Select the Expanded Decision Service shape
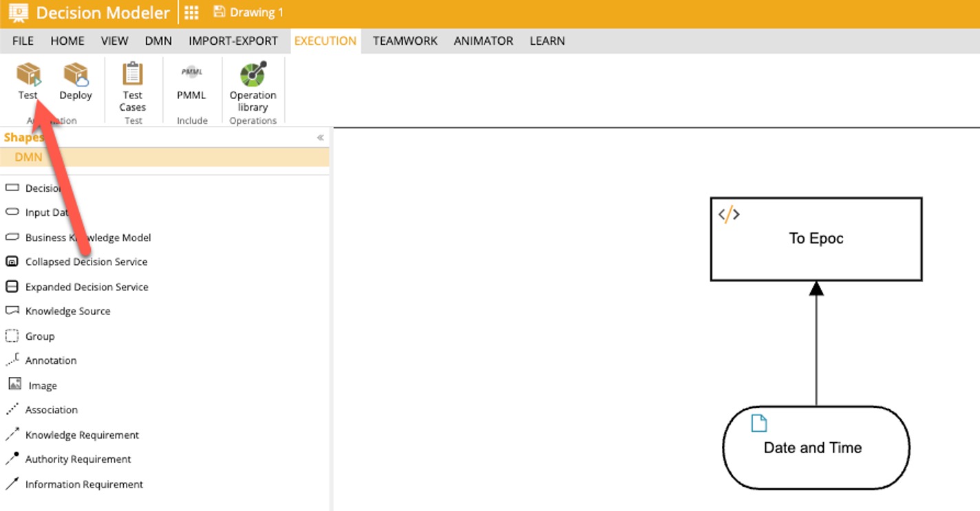980x511 pixels. pyautogui.click(x=87, y=287)
